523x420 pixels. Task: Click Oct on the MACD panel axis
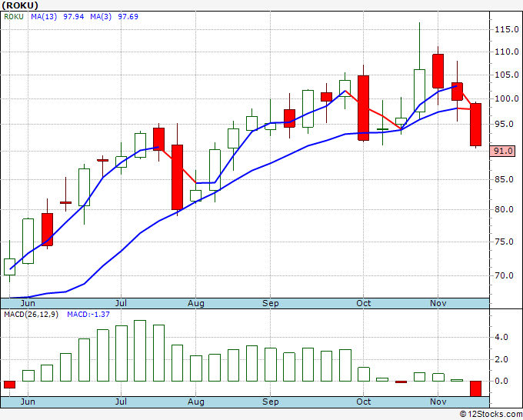tap(363, 402)
